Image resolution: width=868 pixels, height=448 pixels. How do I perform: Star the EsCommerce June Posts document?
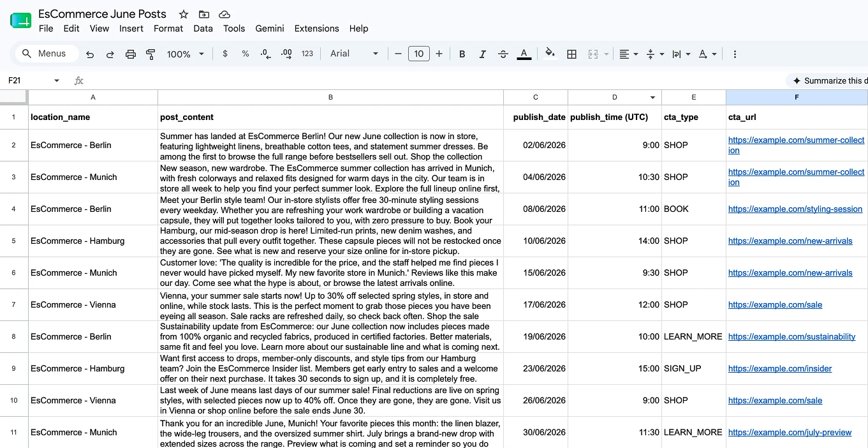click(184, 14)
